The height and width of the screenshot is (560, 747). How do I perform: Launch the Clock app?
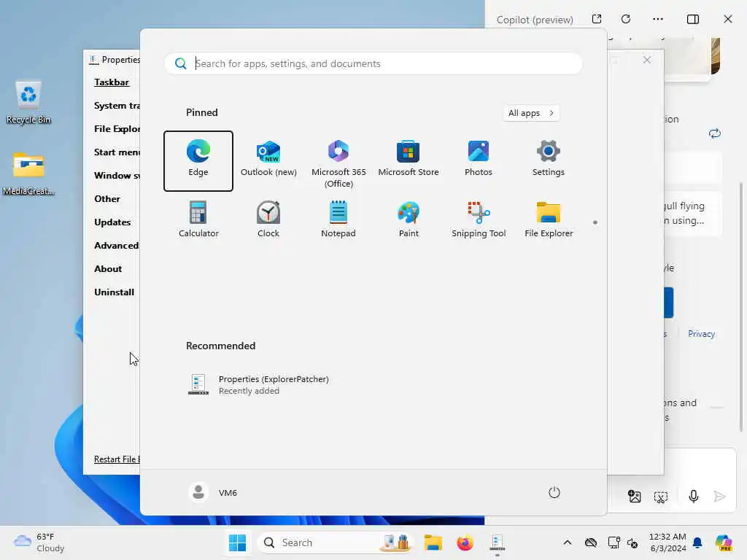point(268,219)
